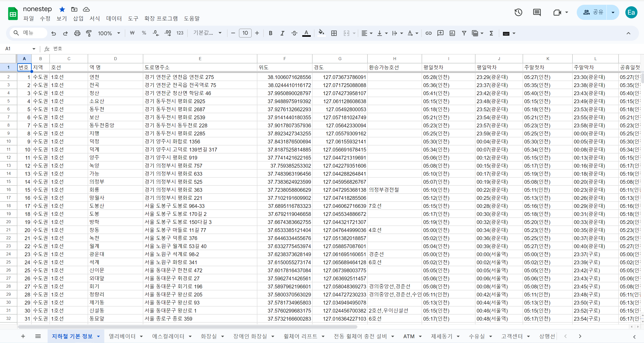Viewport: 644px width, 343px height.
Task: Open the functions sigma icon
Action: [x=491, y=33]
